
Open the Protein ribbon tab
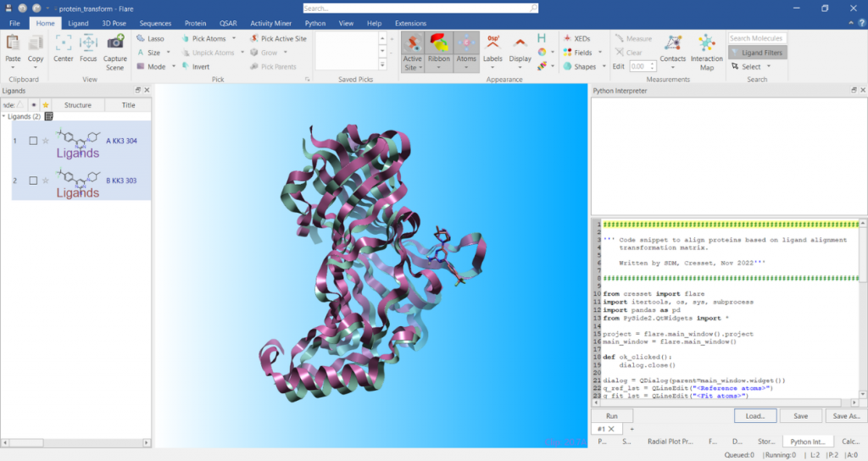tap(196, 23)
